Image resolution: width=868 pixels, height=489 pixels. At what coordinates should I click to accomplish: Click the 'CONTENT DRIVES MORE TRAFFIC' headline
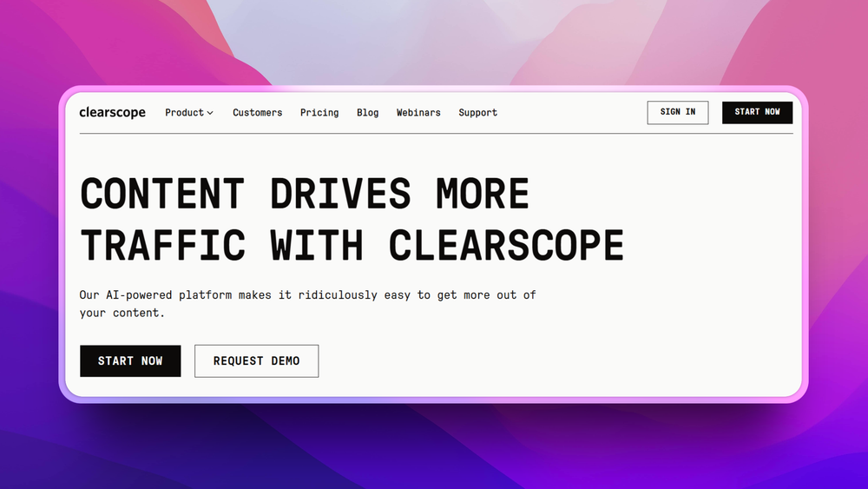pos(352,219)
